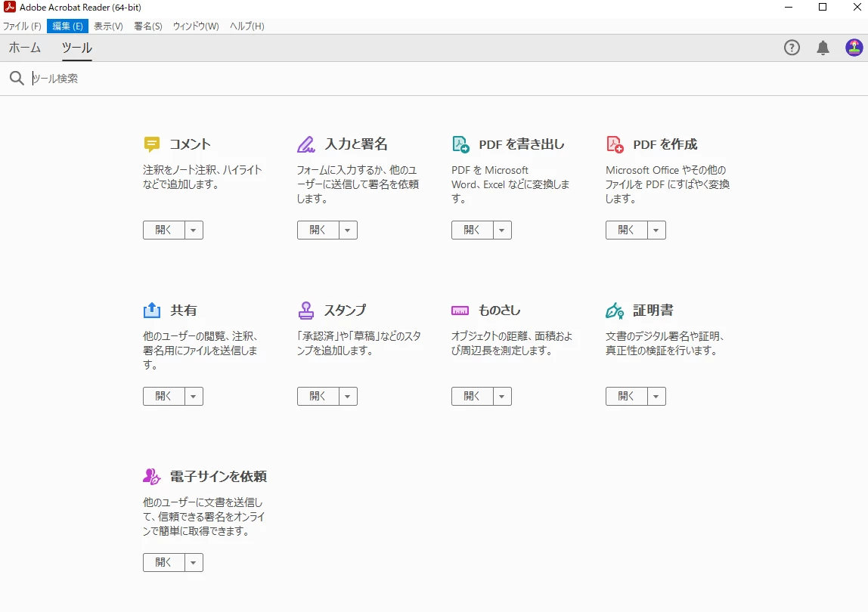
Task: Click the 証明書 heading text
Action: click(653, 311)
